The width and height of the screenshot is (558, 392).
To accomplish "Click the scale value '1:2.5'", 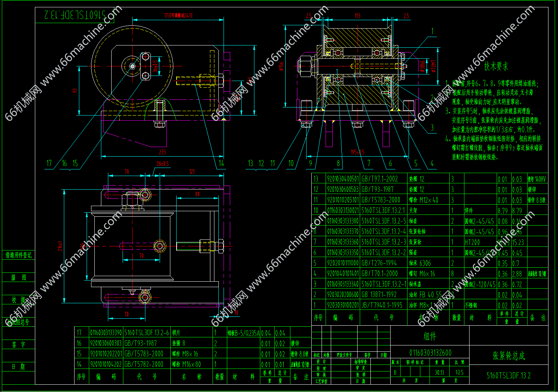I will point(459,372).
